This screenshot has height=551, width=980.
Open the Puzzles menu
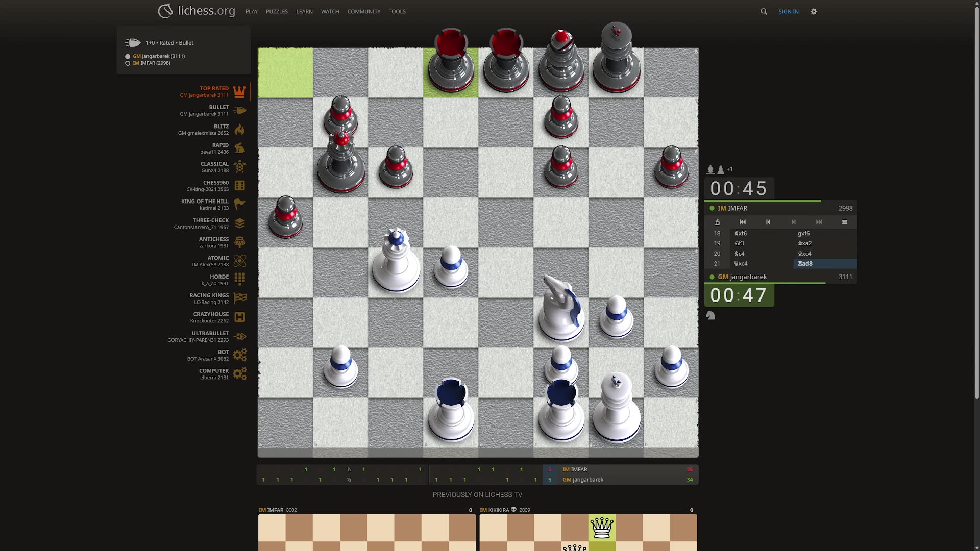point(277,11)
